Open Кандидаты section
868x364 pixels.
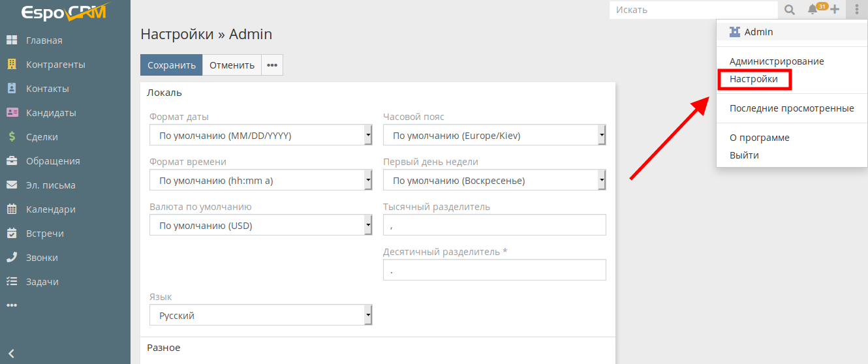[51, 113]
